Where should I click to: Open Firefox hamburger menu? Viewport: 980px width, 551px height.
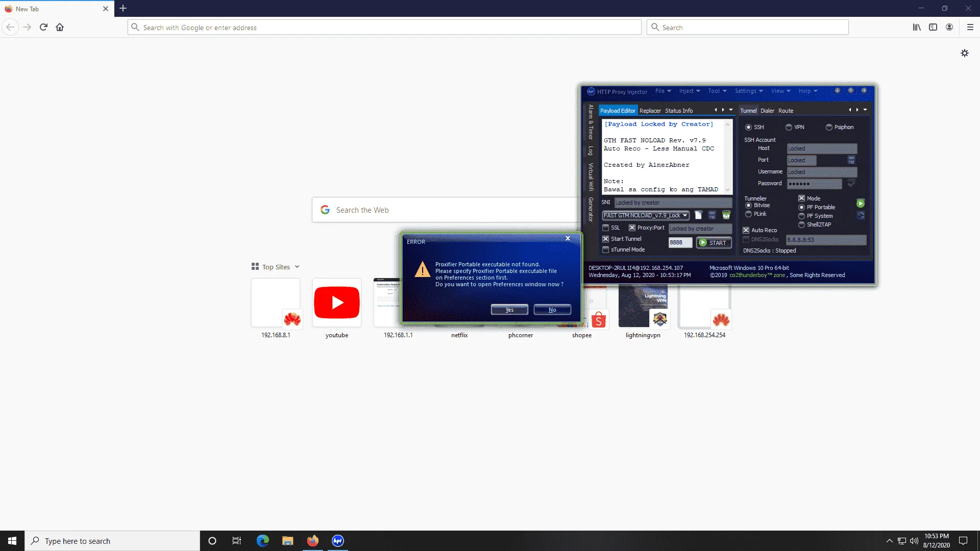(x=970, y=27)
